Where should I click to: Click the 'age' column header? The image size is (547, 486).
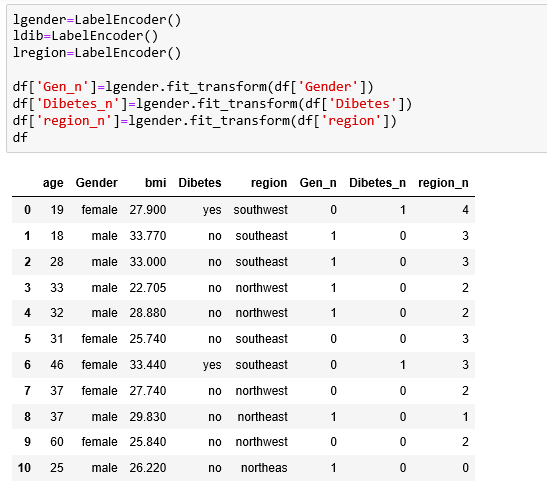53,183
